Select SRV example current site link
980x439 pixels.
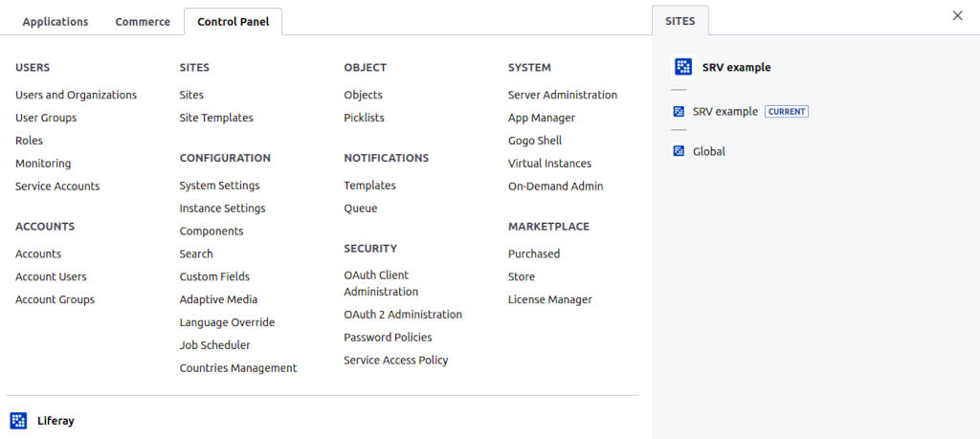click(x=725, y=112)
